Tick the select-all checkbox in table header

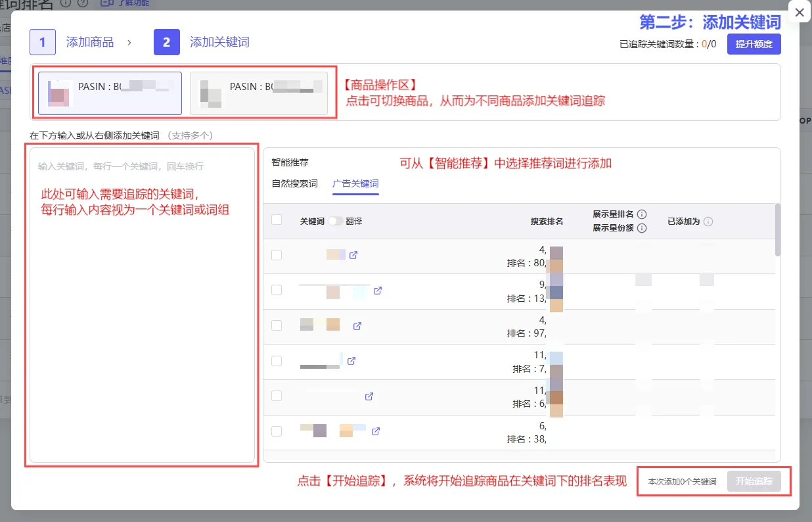(277, 220)
